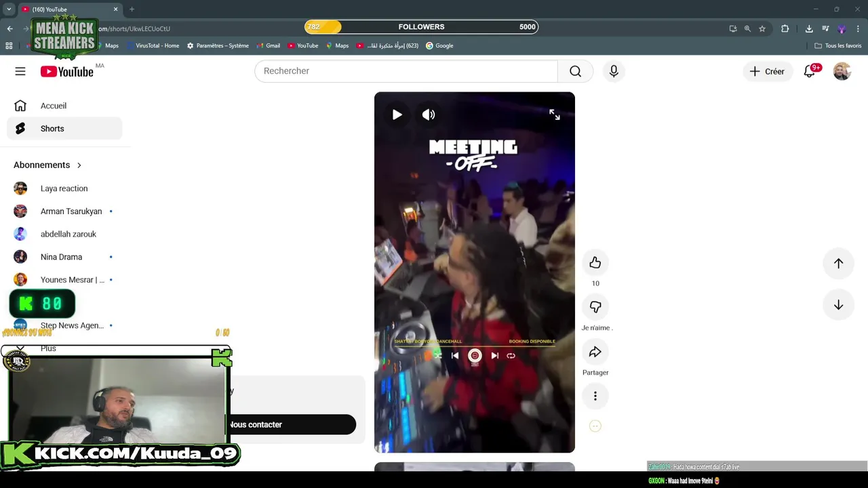The width and height of the screenshot is (868, 488).
Task: Click the Je n'aime label
Action: (x=597, y=328)
